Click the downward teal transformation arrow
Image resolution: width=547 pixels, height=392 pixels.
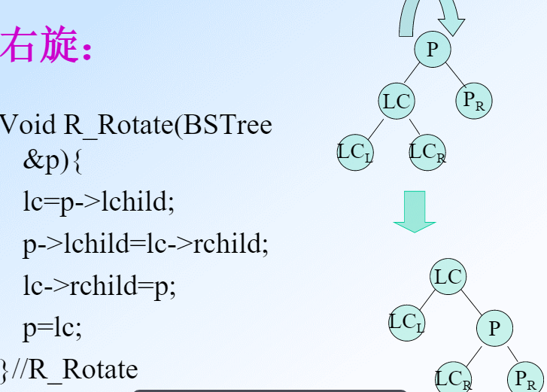415,211
